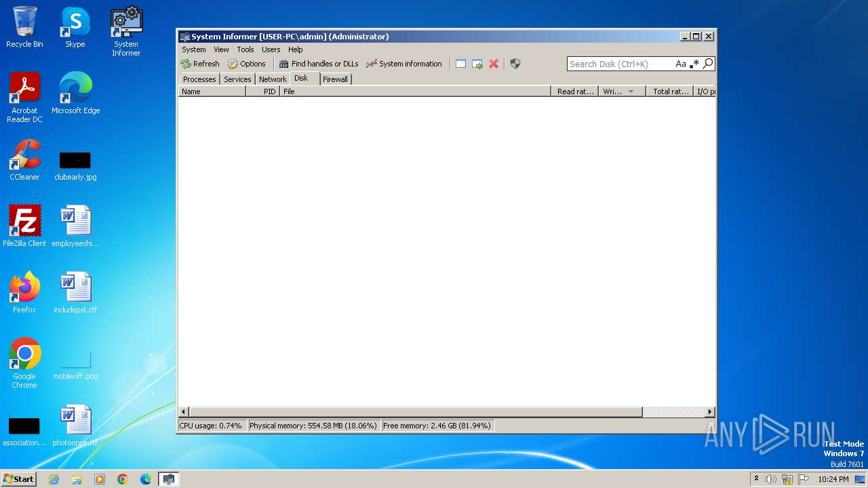
Task: Switch to the Firewall tab
Action: point(335,79)
